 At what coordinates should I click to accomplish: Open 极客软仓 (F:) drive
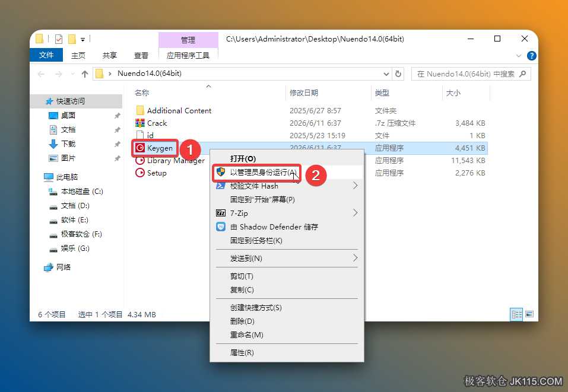(x=81, y=234)
